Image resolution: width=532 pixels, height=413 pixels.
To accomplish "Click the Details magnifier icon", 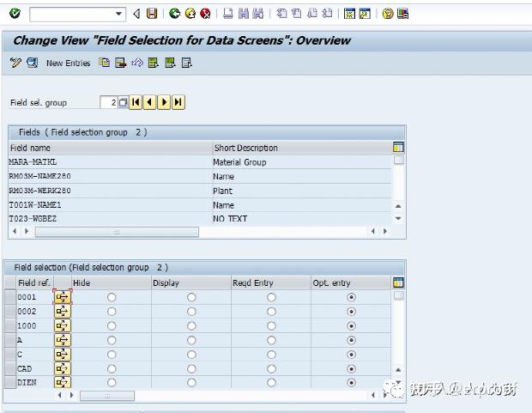I will 33,63.
